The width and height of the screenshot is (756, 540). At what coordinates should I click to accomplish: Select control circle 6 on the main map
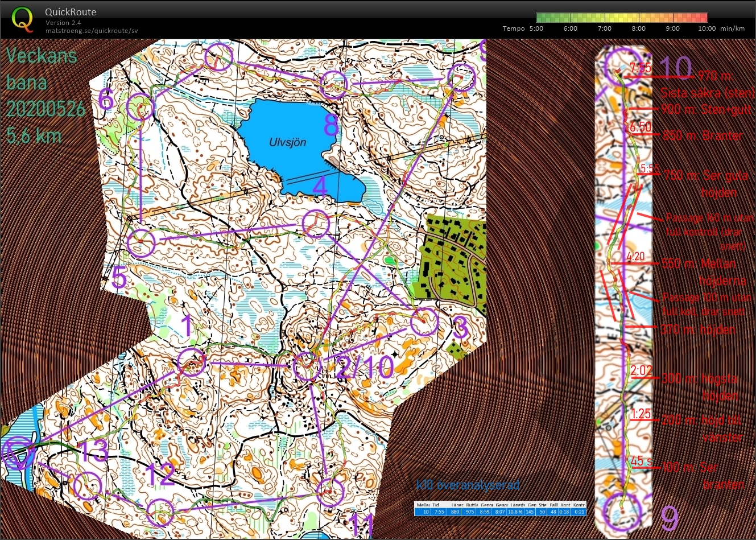point(141,106)
